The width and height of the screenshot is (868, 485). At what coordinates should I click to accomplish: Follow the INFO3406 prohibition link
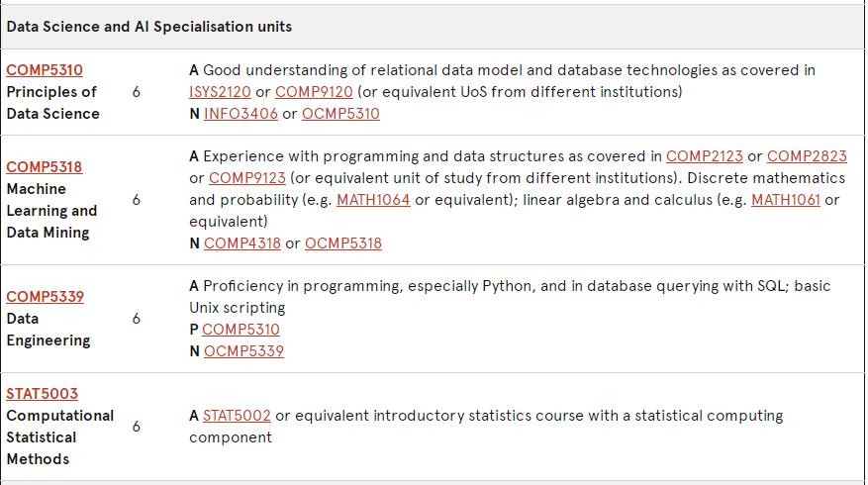(x=241, y=114)
